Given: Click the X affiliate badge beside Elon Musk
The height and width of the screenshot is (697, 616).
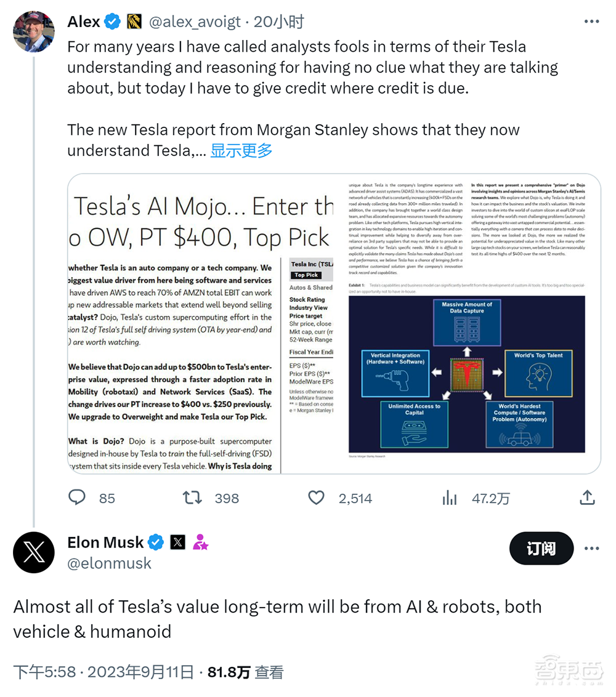Looking at the screenshot, I should [x=178, y=542].
